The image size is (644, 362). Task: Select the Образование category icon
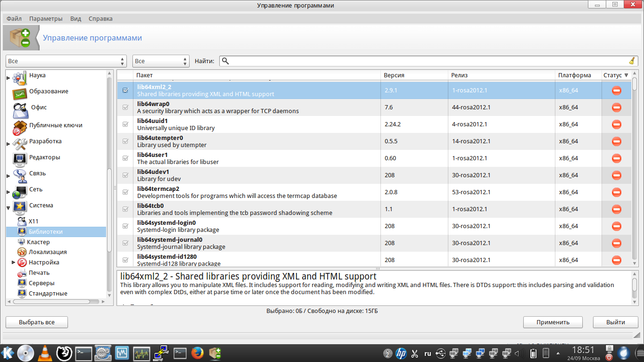(19, 92)
